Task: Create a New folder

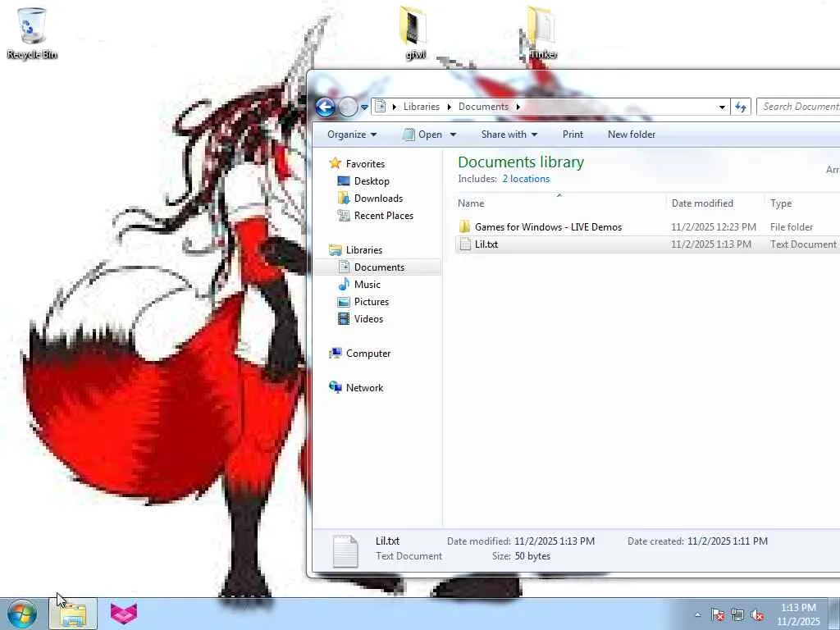Action: [631, 135]
